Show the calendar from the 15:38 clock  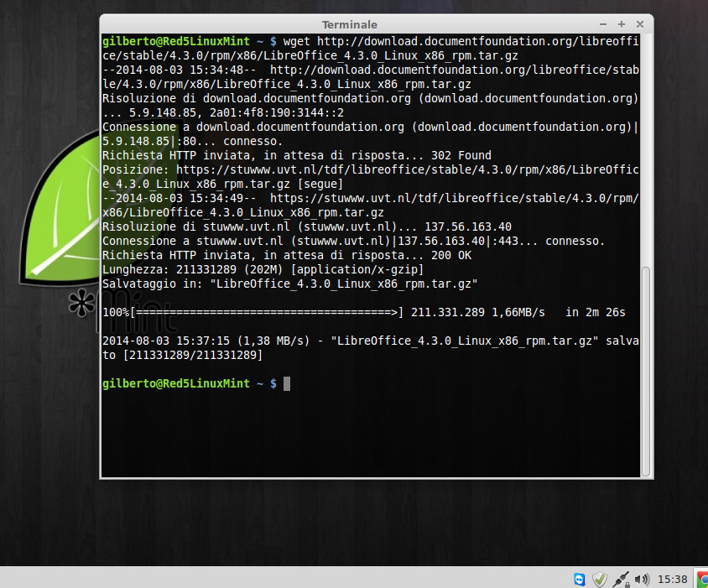point(672,580)
